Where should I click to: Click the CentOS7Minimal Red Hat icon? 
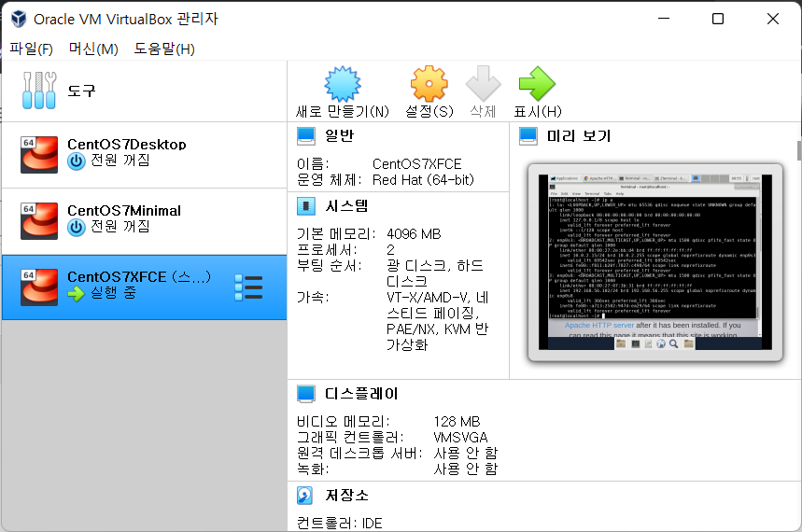point(39,221)
